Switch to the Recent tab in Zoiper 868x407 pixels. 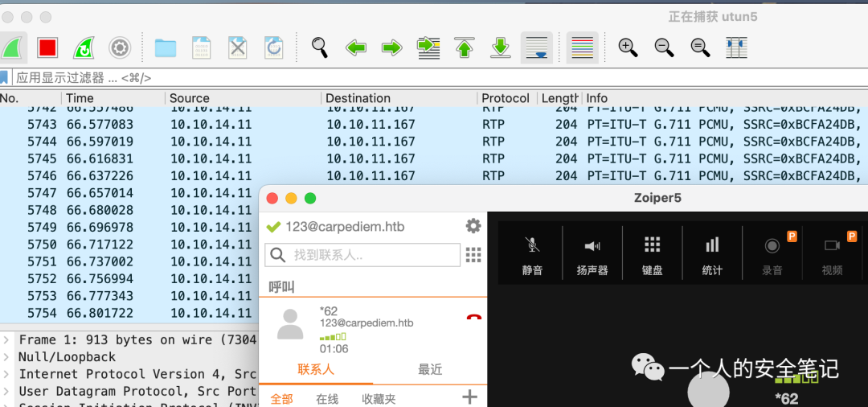430,369
